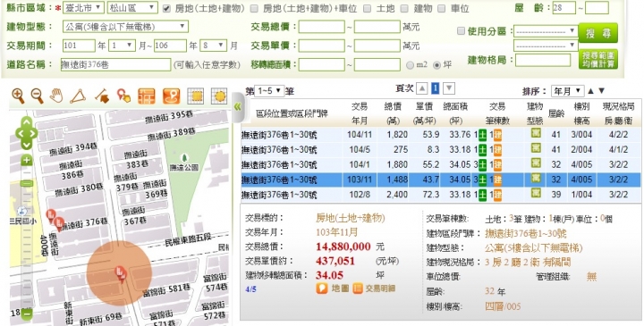Check the 土地 checkbox
The image size is (644, 326).
[x=368, y=9]
